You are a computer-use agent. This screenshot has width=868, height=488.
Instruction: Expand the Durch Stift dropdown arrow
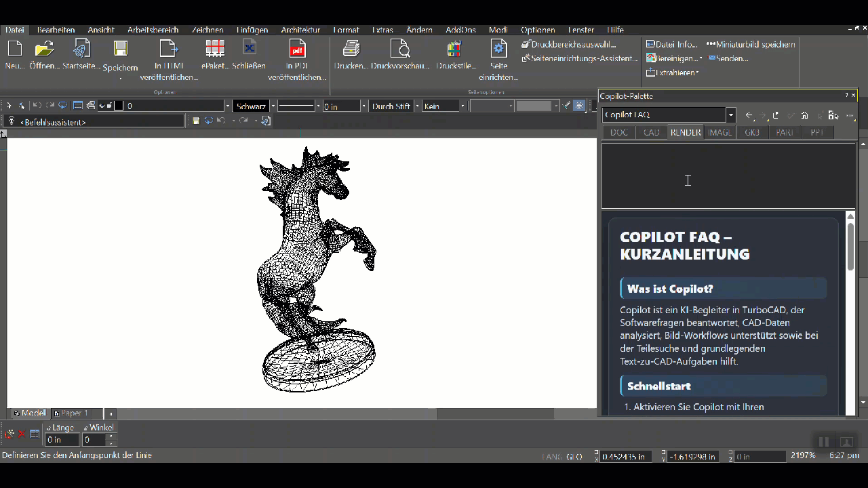[415, 106]
